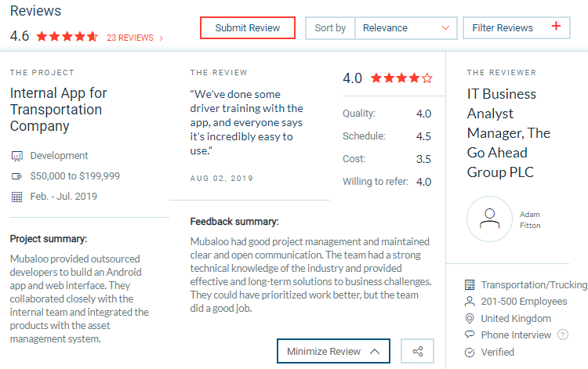
Task: Click the United Kingdom location pin icon
Action: [470, 318]
